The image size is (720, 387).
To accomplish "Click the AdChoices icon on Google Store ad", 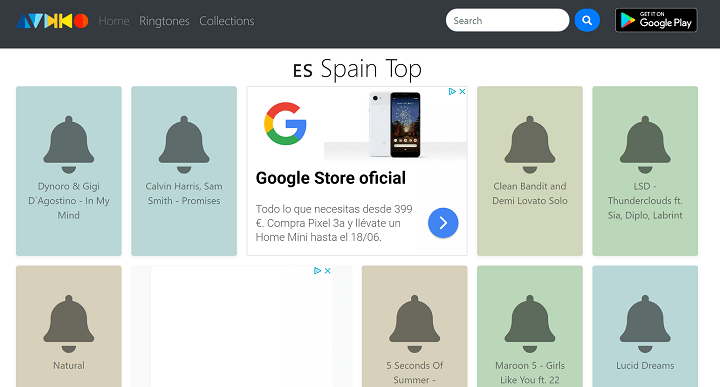I will (452, 91).
